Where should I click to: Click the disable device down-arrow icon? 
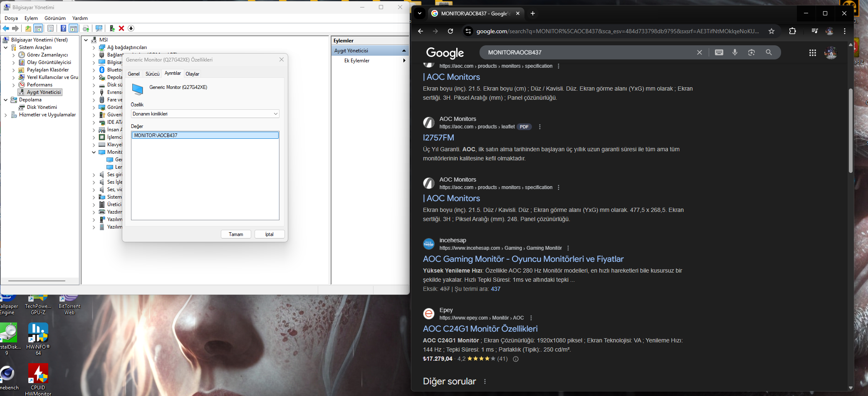131,28
